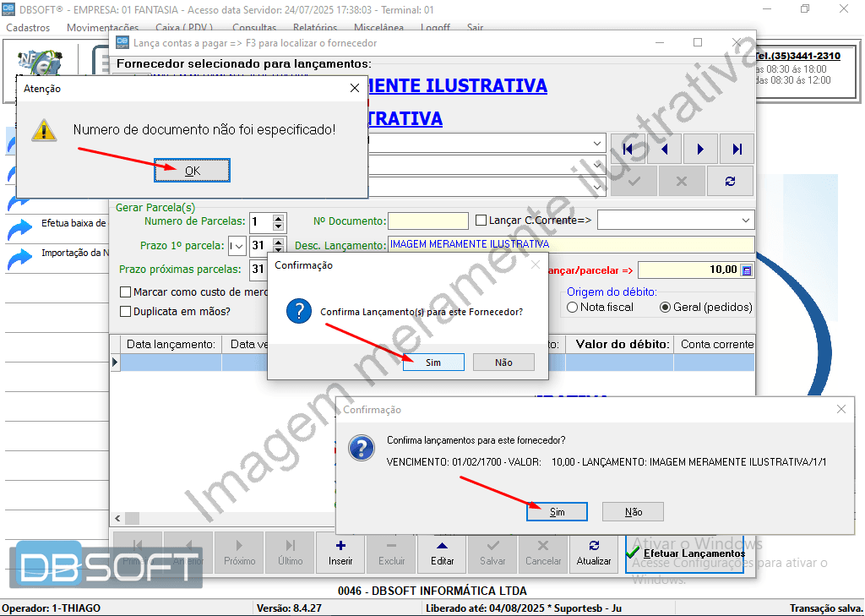Click the Atualizar refresh button

[x=594, y=553]
